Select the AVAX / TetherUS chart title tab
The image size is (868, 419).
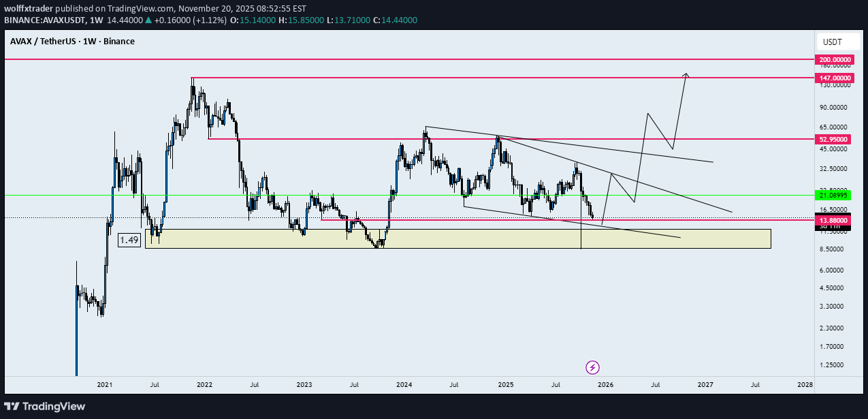click(71, 42)
